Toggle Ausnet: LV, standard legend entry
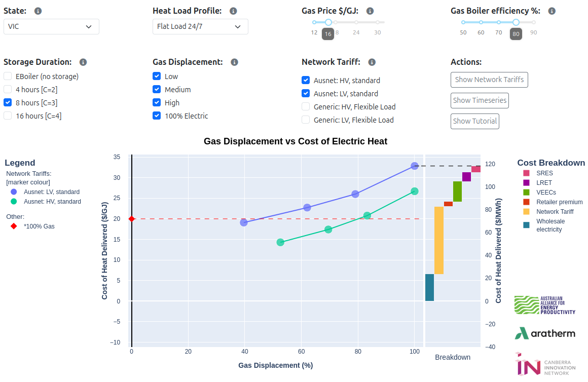Image resolution: width=588 pixels, height=382 pixels. [x=52, y=192]
